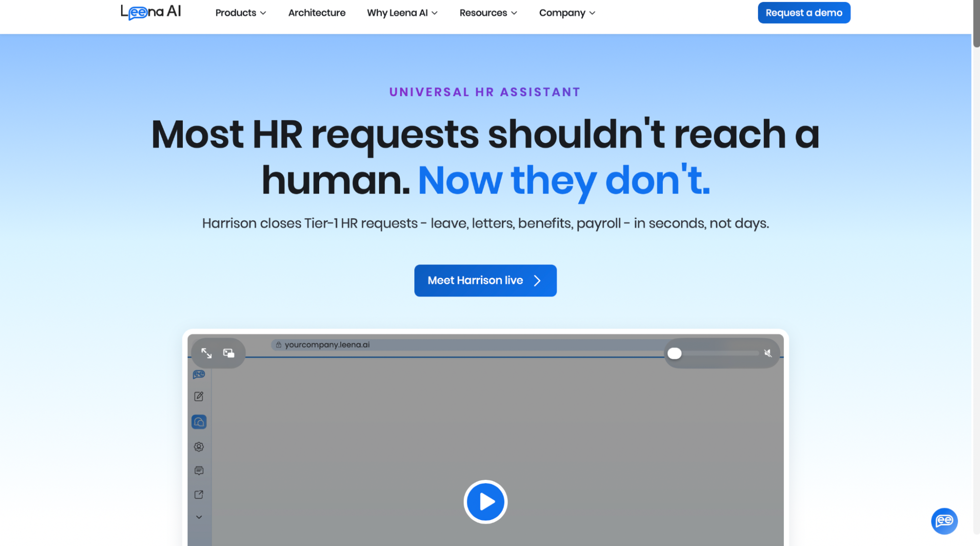The image size is (980, 546).
Task: Click the Request a demo button
Action: (x=804, y=13)
